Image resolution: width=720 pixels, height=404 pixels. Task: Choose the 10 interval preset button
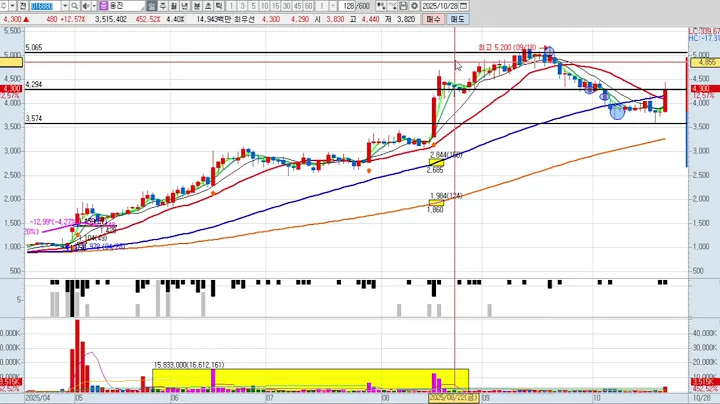264,6
